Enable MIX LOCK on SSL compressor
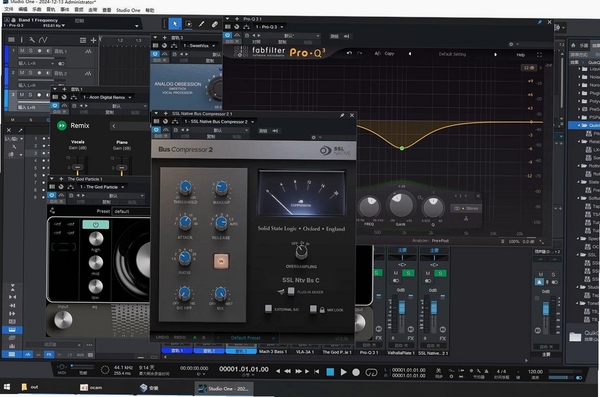This screenshot has width=600, height=397. point(313,308)
